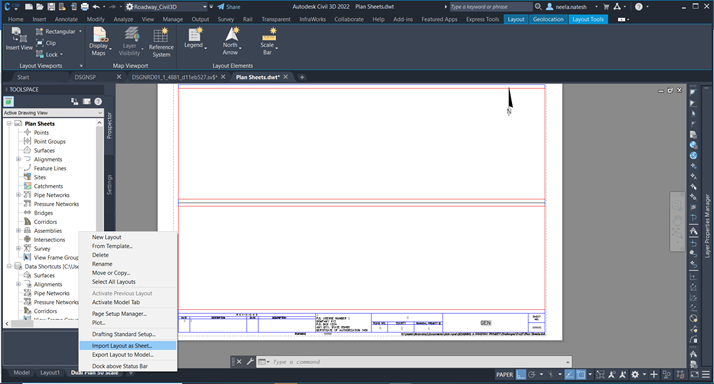The image size is (714, 384).
Task: Click the Save icon in quick access toolbar
Action: coord(51,7)
